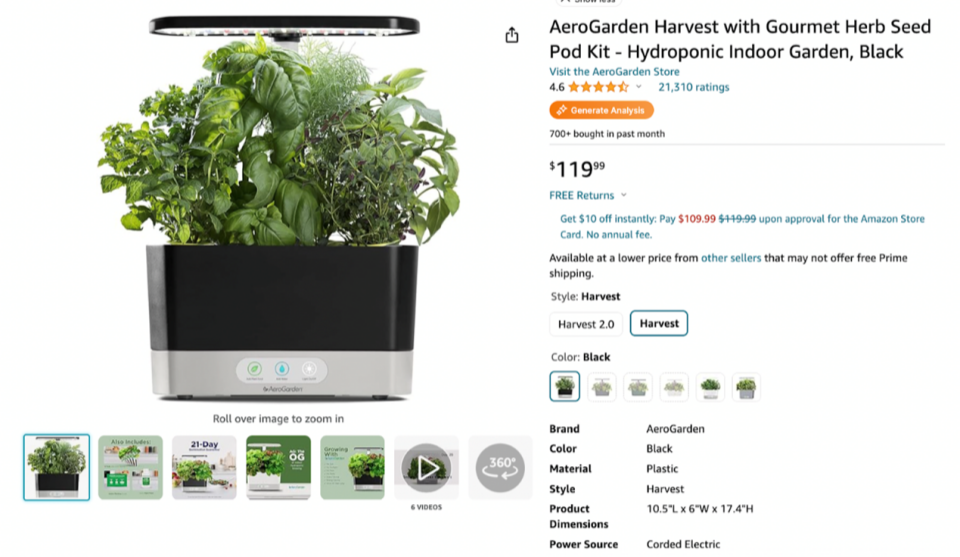Image resolution: width=960 pixels, height=557 pixels.
Task: Open the 'other sellers' link
Action: (x=731, y=258)
